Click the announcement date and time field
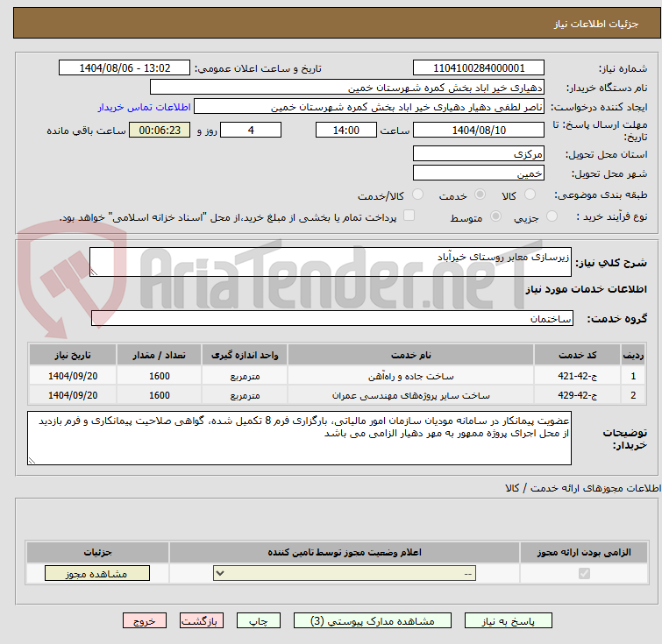Screen dimensions: 662x644 125,68
